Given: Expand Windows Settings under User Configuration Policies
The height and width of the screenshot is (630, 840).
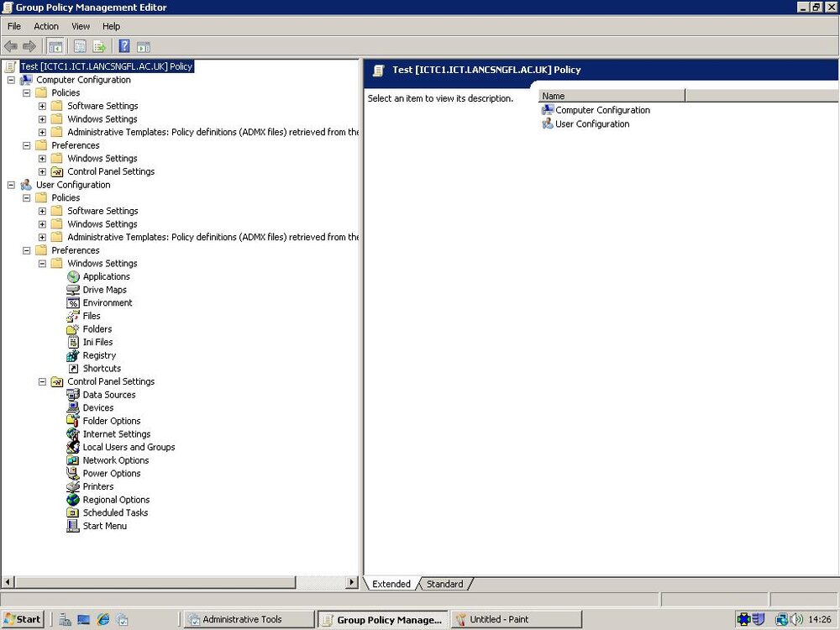Looking at the screenshot, I should coord(42,224).
